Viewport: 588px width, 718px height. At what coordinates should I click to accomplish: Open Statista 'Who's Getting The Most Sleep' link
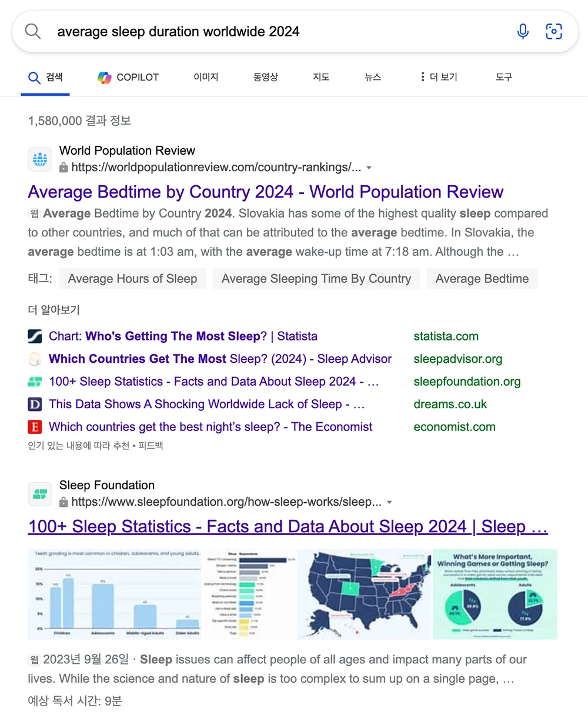pos(183,336)
